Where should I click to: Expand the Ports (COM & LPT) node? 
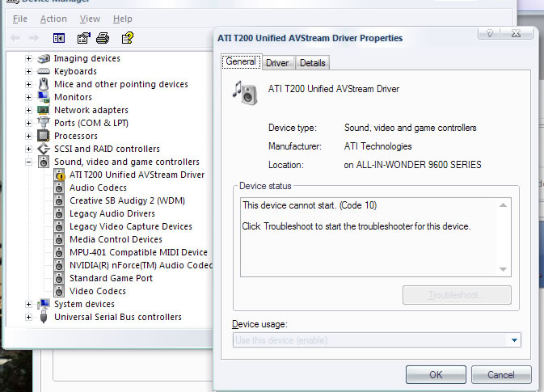pyautogui.click(x=29, y=123)
